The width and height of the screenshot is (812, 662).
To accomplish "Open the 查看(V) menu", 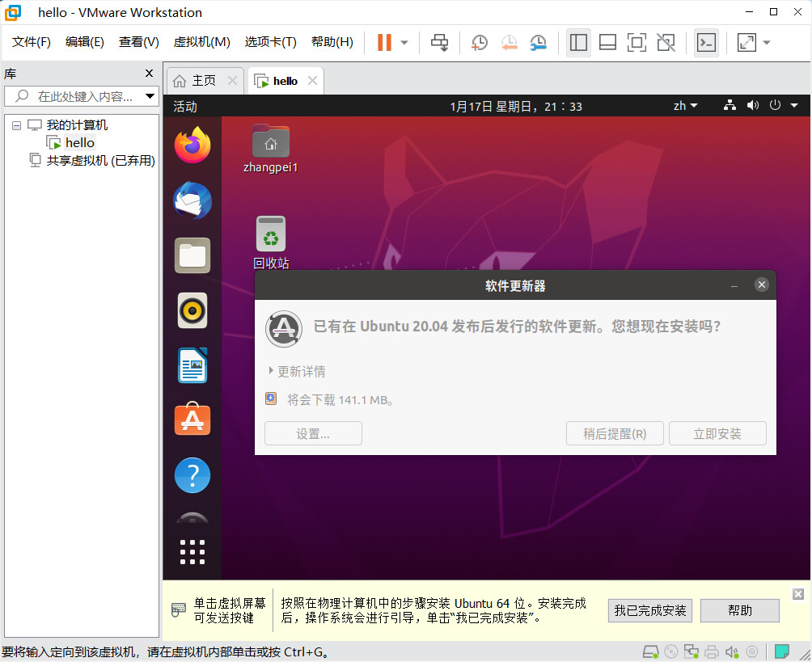I will [139, 42].
